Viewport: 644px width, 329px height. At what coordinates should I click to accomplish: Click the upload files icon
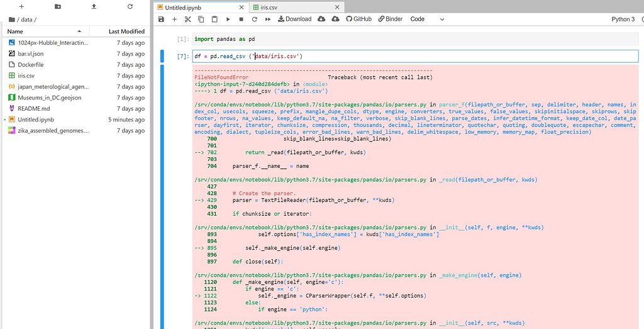point(94,6)
